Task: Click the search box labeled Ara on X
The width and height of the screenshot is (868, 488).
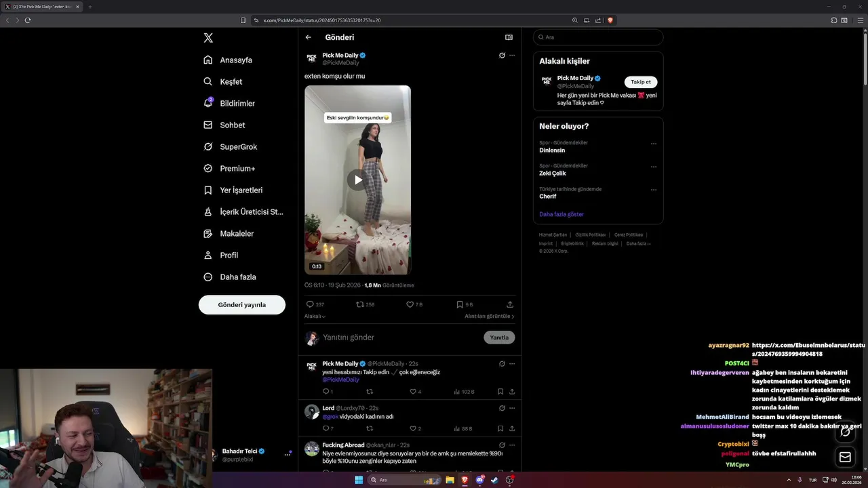Action: 598,37
